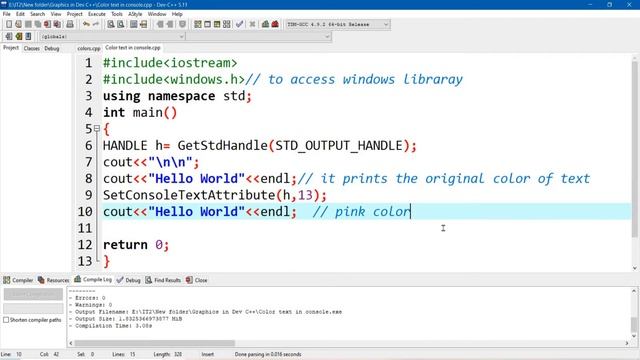640x360 pixels.
Task: Click the Profile analysis toolbar icon
Action: [265, 24]
